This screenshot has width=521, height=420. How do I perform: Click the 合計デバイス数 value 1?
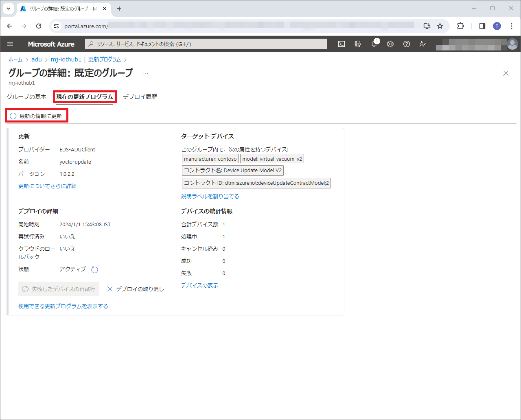[x=224, y=224]
